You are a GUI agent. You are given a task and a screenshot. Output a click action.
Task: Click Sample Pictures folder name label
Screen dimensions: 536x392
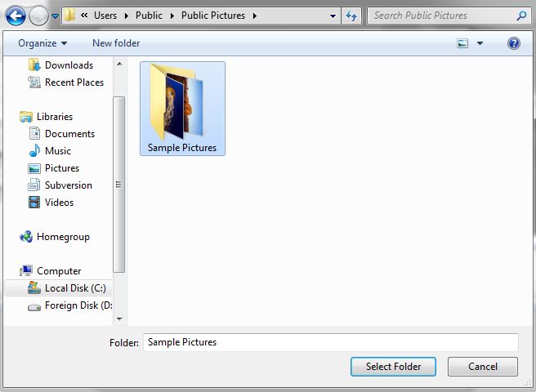182,148
